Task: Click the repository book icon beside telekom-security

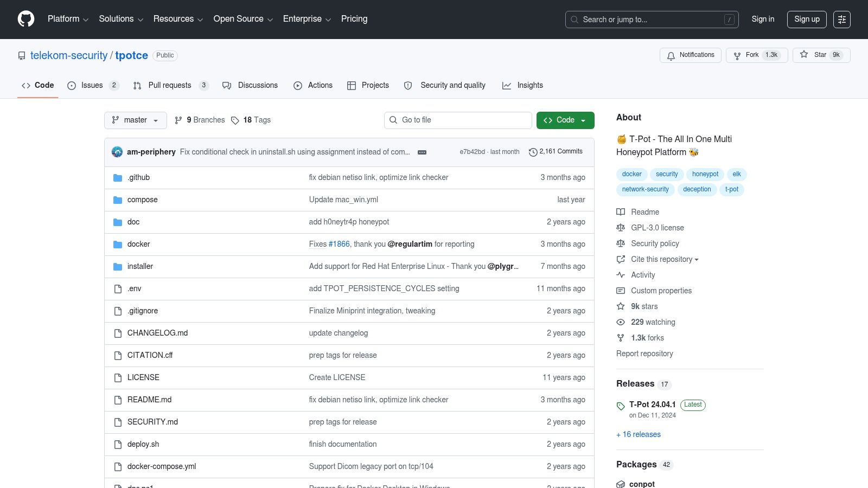Action: (22, 56)
